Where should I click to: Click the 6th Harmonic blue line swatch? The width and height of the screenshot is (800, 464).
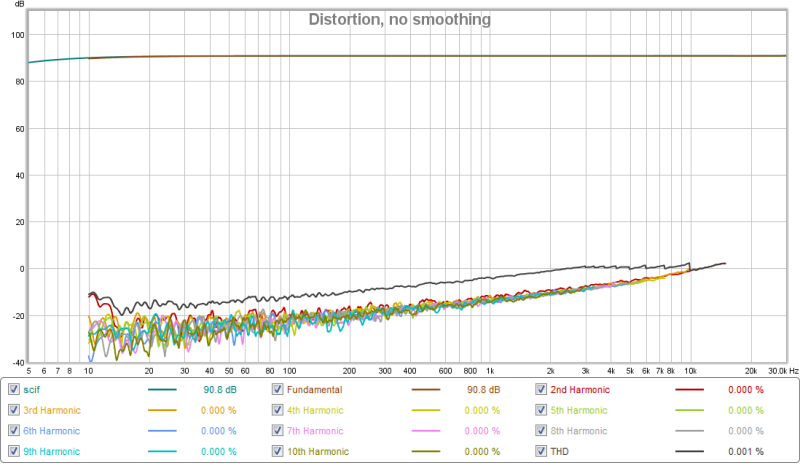(162, 431)
